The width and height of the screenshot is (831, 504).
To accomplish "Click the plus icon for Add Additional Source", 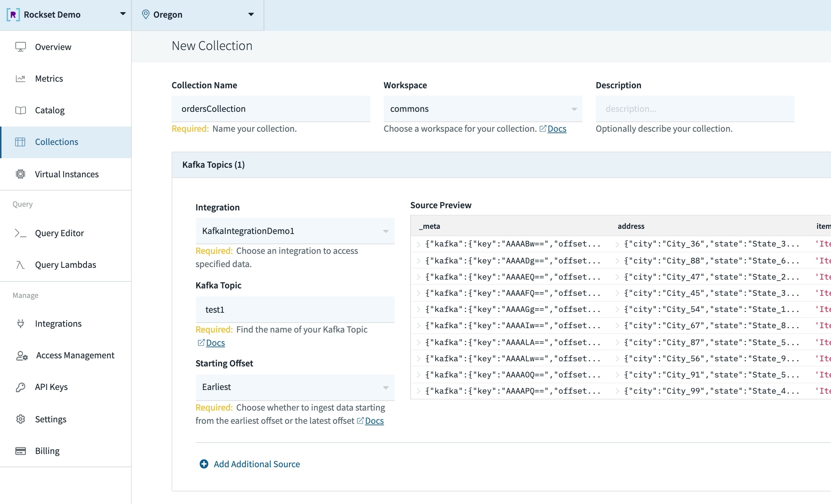I will tap(204, 464).
